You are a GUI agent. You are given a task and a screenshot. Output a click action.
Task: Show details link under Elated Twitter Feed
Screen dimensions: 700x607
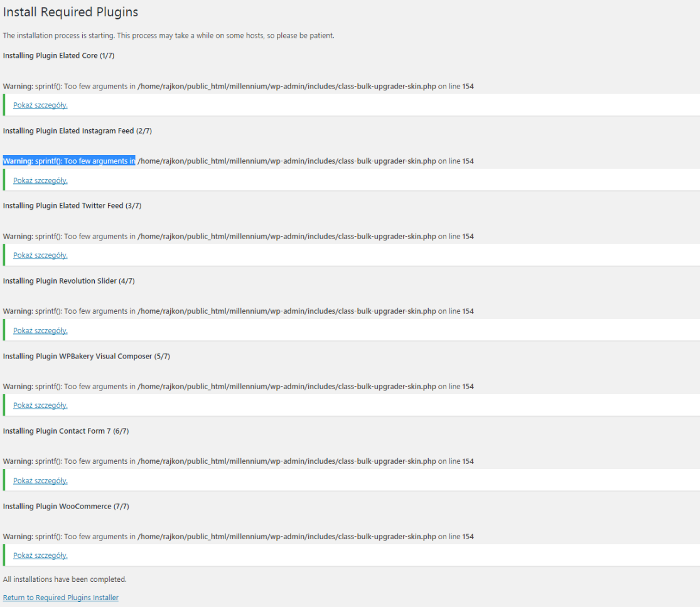(40, 255)
